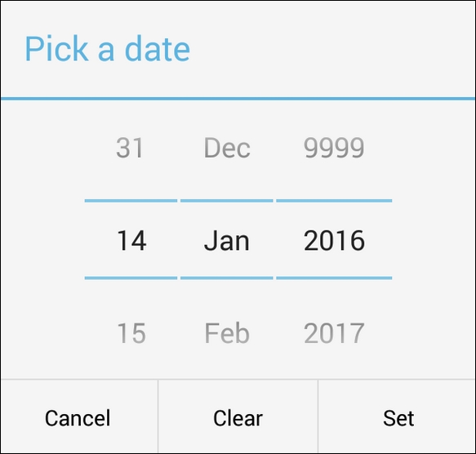Click the blue line below 2016
The height and width of the screenshot is (454, 476).
(x=334, y=278)
